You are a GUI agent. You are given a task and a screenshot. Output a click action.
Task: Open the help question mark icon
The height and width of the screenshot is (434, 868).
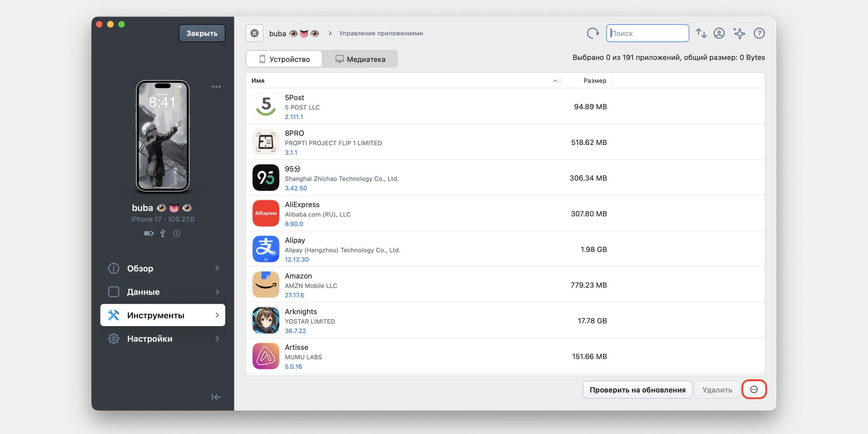[759, 33]
